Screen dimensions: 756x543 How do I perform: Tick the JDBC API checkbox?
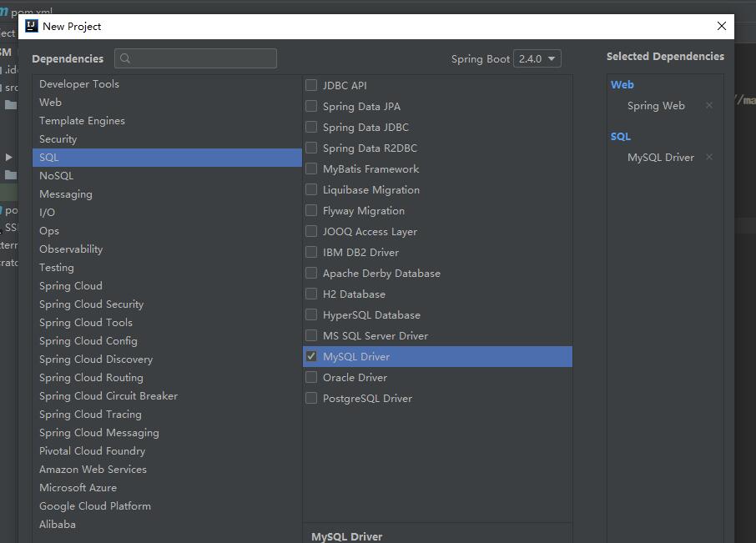[311, 86]
